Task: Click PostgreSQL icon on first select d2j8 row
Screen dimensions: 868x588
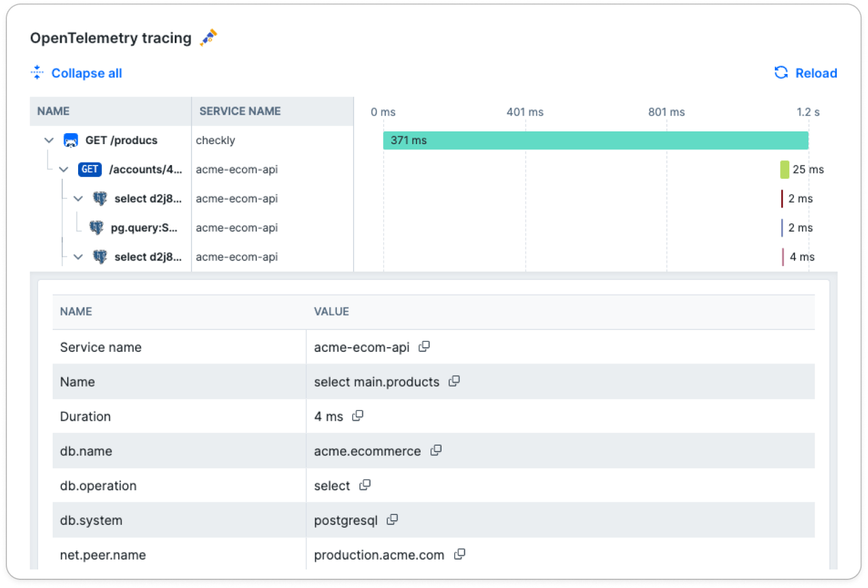Action: click(x=100, y=199)
